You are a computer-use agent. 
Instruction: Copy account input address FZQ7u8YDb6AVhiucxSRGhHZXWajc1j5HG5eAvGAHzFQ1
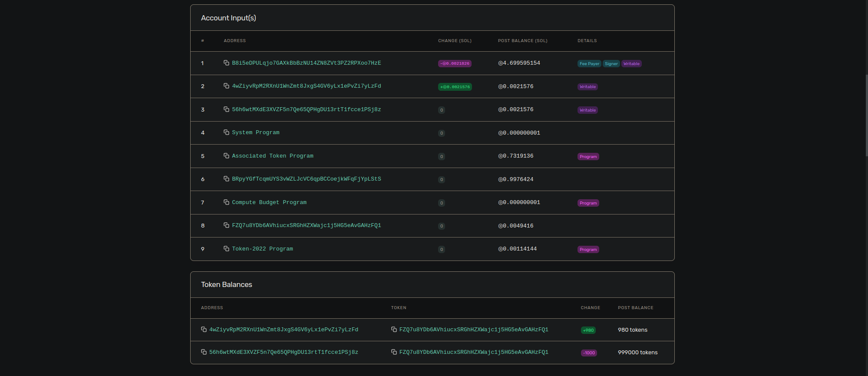pos(226,225)
